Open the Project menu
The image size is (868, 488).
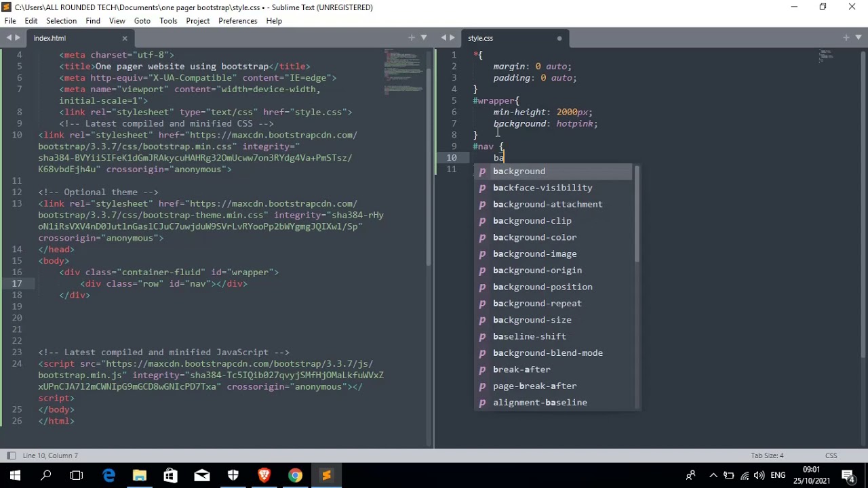click(198, 21)
